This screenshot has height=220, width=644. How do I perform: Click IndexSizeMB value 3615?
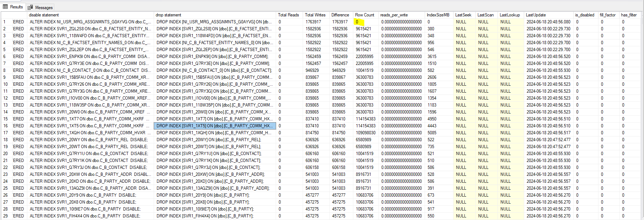point(440,57)
